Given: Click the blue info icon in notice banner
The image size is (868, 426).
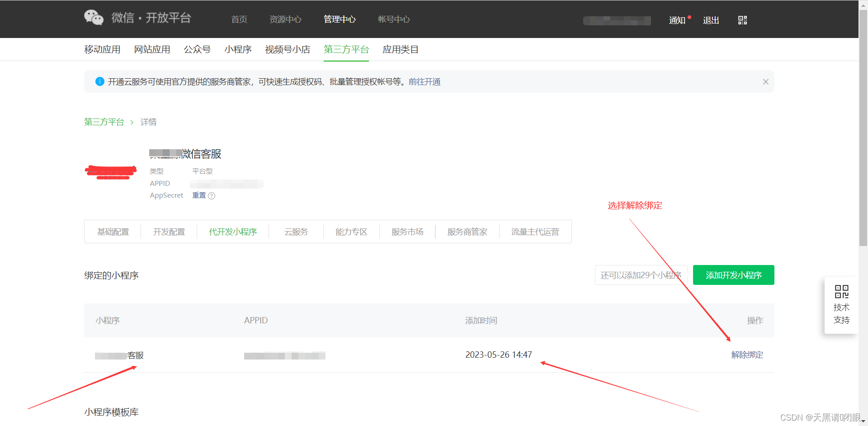Looking at the screenshot, I should (x=99, y=81).
